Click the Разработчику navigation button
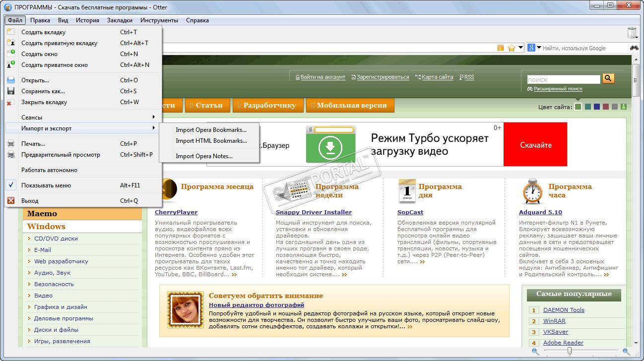This screenshot has width=644, height=361. click(x=267, y=105)
